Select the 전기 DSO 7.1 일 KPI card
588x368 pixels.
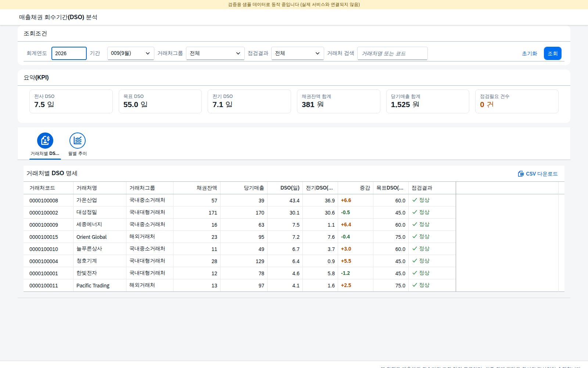coord(249,101)
